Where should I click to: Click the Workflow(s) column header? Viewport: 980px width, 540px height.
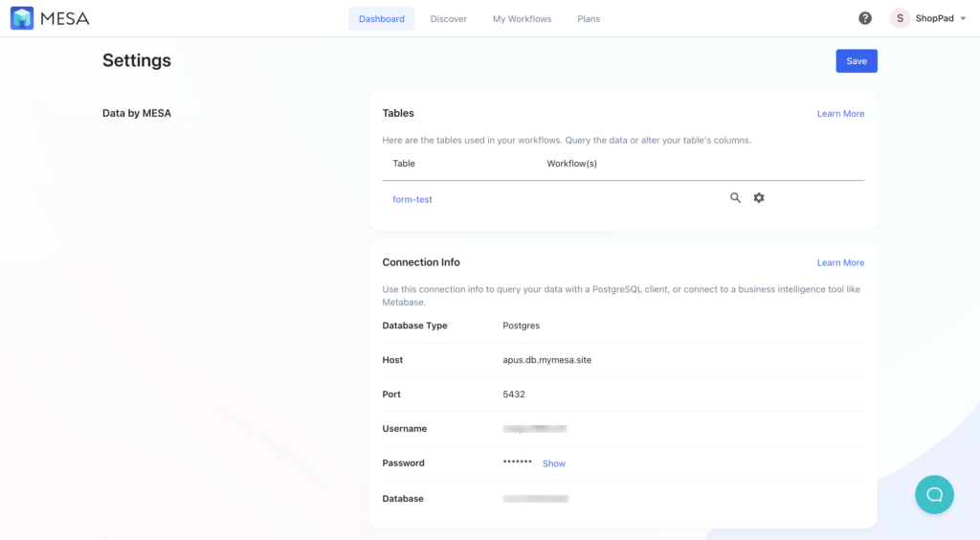[x=572, y=163]
